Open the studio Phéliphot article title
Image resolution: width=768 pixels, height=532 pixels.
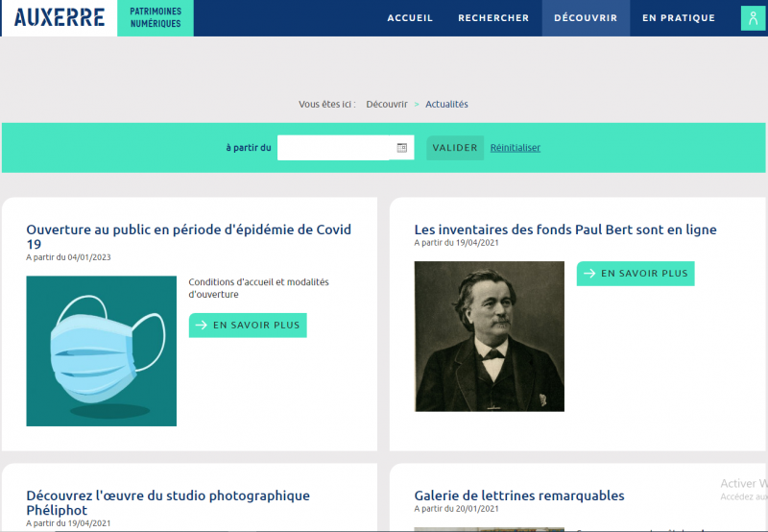(x=168, y=502)
